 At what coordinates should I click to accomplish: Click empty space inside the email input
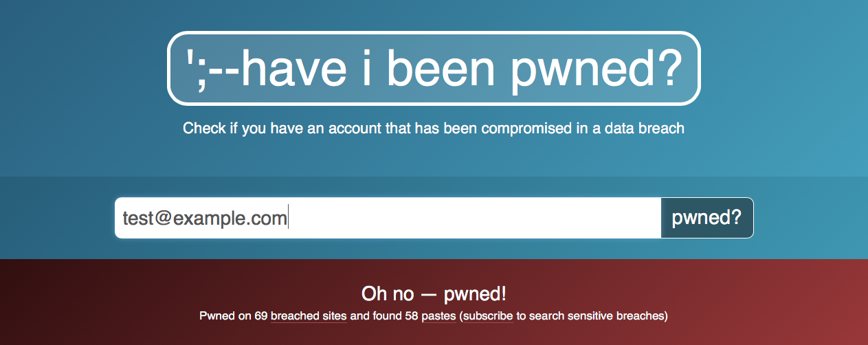pos(474,218)
